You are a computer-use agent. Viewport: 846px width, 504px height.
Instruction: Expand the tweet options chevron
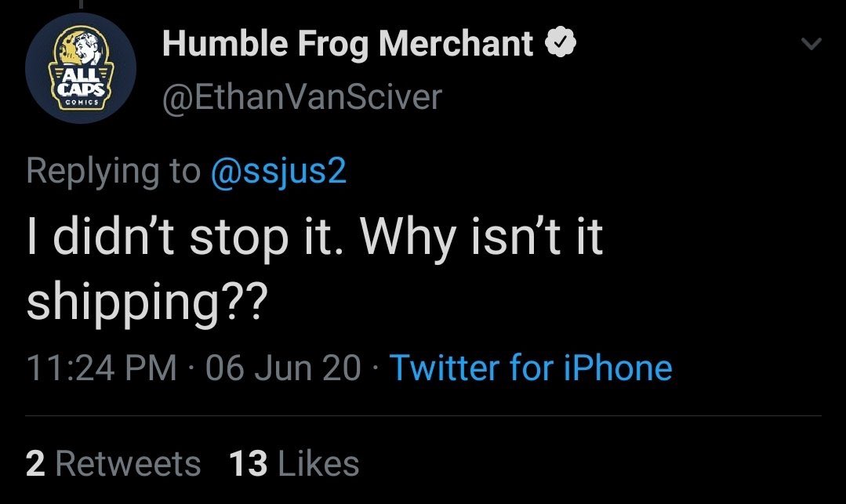[x=811, y=43]
